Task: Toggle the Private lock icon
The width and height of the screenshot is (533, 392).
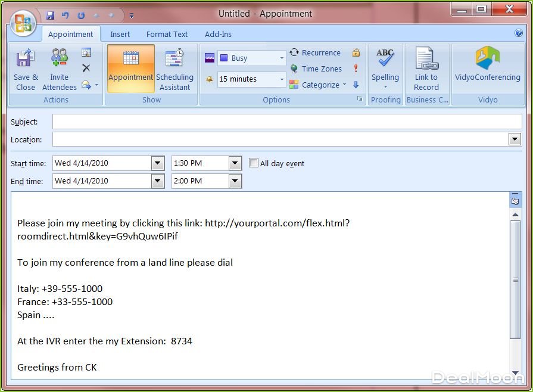Action: pyautogui.click(x=356, y=52)
